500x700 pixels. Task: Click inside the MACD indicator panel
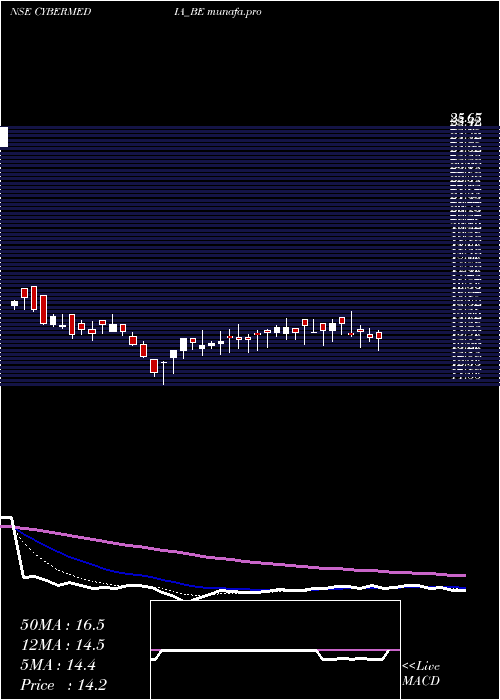point(275,650)
